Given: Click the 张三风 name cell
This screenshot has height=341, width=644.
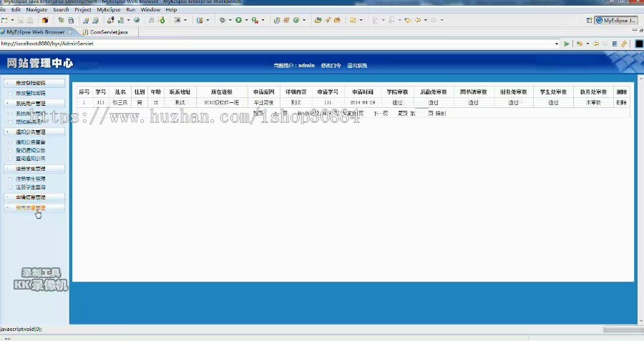Looking at the screenshot, I should click(119, 103).
